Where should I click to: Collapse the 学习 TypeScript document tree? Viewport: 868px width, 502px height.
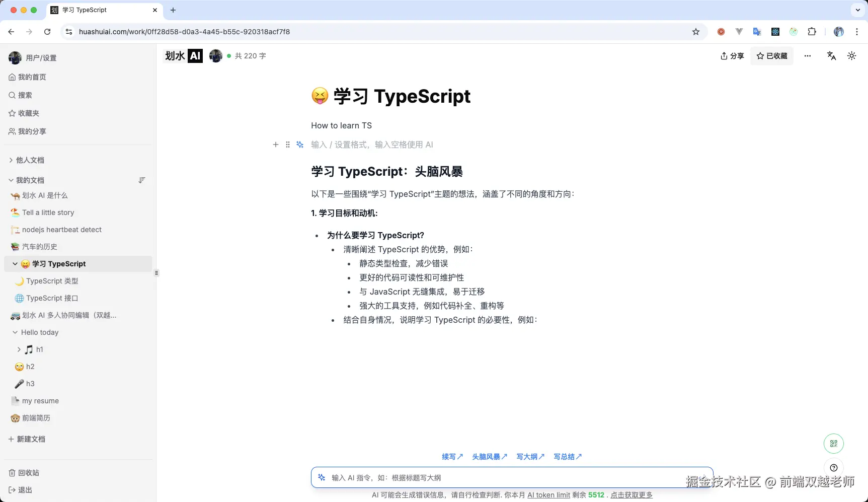click(x=15, y=264)
